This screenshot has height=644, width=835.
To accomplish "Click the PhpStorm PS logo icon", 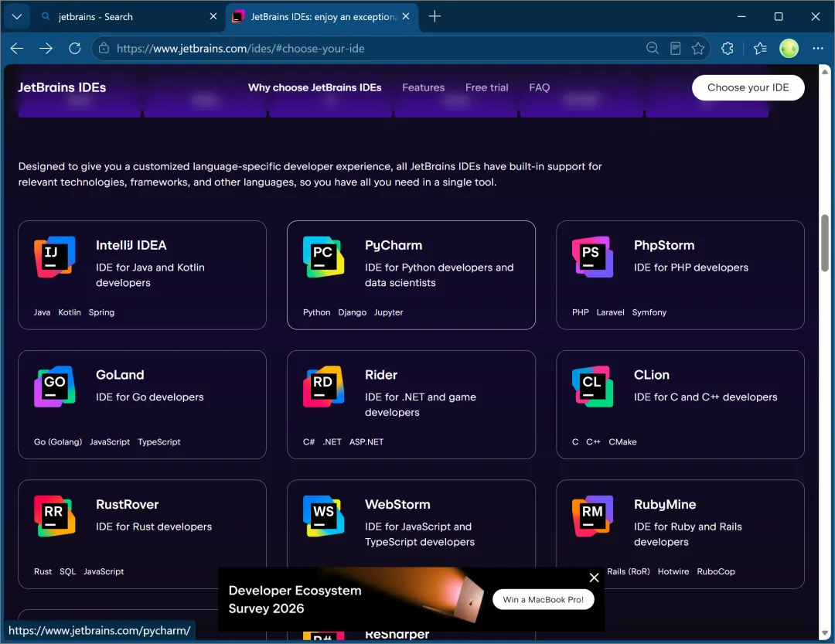I will tap(592, 257).
